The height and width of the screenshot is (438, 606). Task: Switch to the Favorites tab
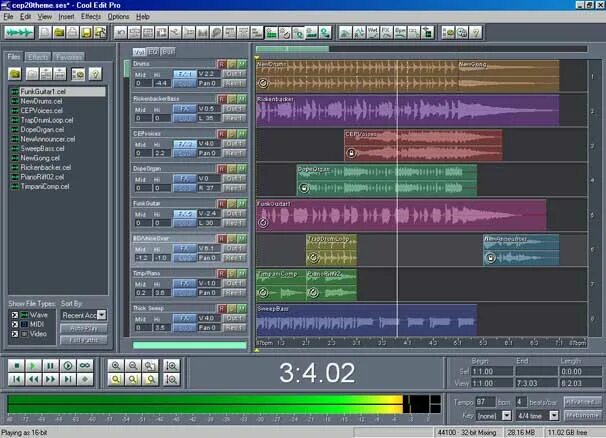(68, 57)
